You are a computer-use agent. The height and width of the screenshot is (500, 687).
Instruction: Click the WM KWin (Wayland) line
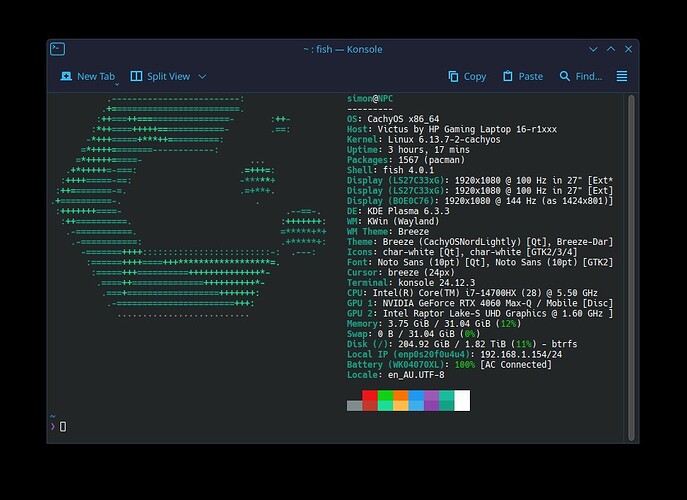coord(393,221)
